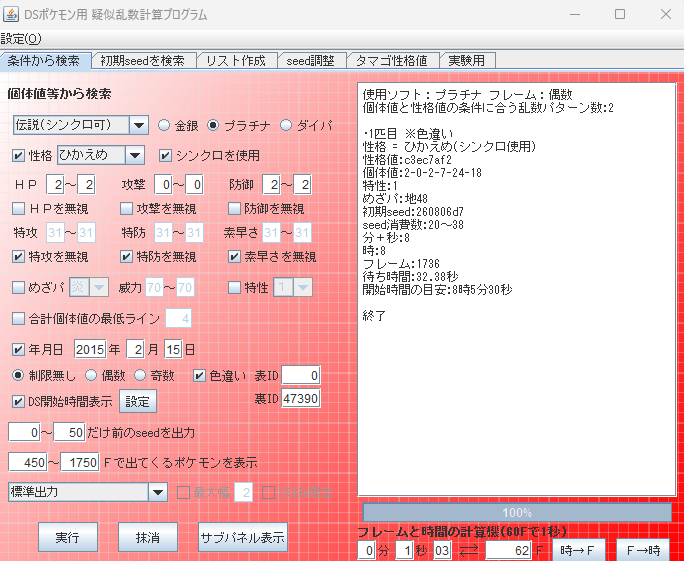Select the 条件から検索 tab

(44, 61)
